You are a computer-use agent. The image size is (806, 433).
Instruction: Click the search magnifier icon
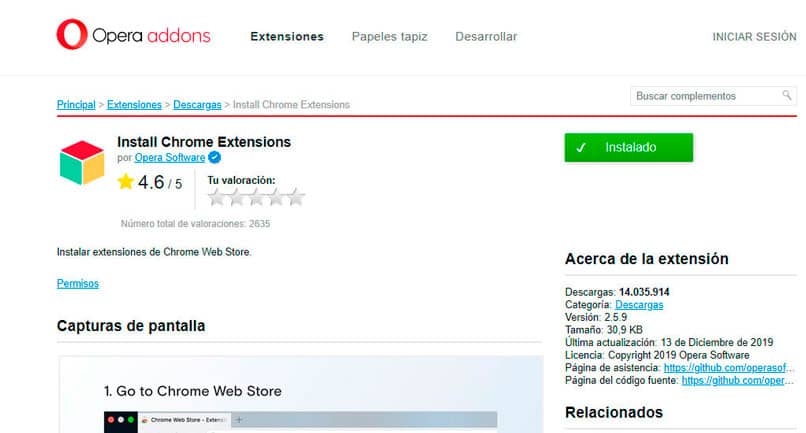point(787,95)
